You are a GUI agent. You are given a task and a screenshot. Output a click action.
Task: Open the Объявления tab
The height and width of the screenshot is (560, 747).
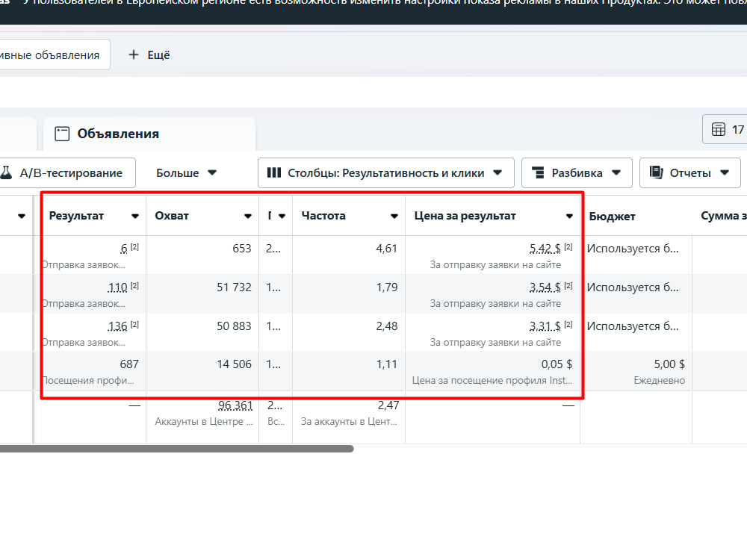149,134
